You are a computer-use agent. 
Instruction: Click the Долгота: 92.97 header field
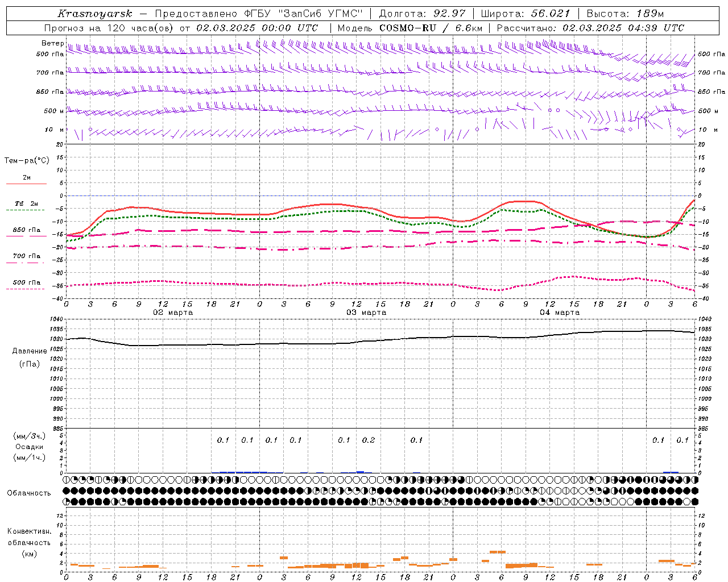422,14
